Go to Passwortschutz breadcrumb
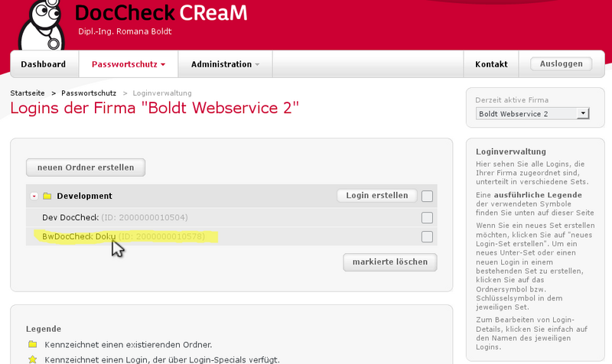Viewport: 612px width, 364px height. coord(89,93)
